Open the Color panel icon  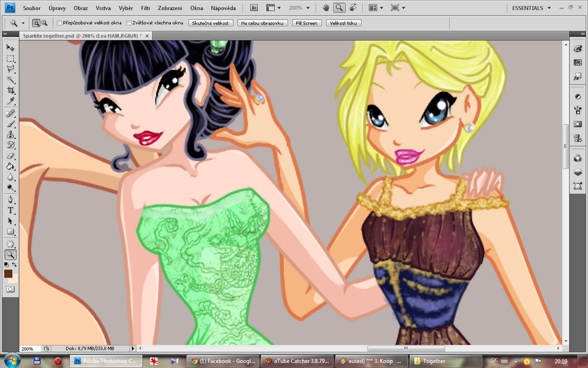pos(578,49)
